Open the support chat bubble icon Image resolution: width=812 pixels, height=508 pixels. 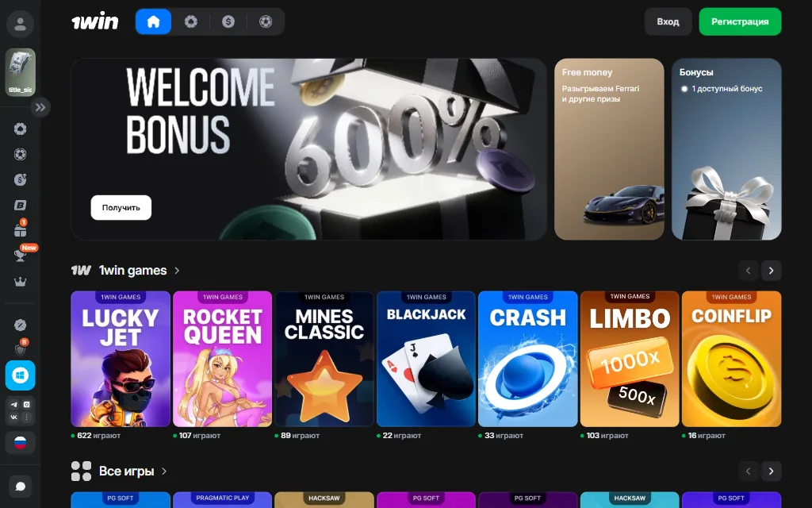(x=20, y=487)
